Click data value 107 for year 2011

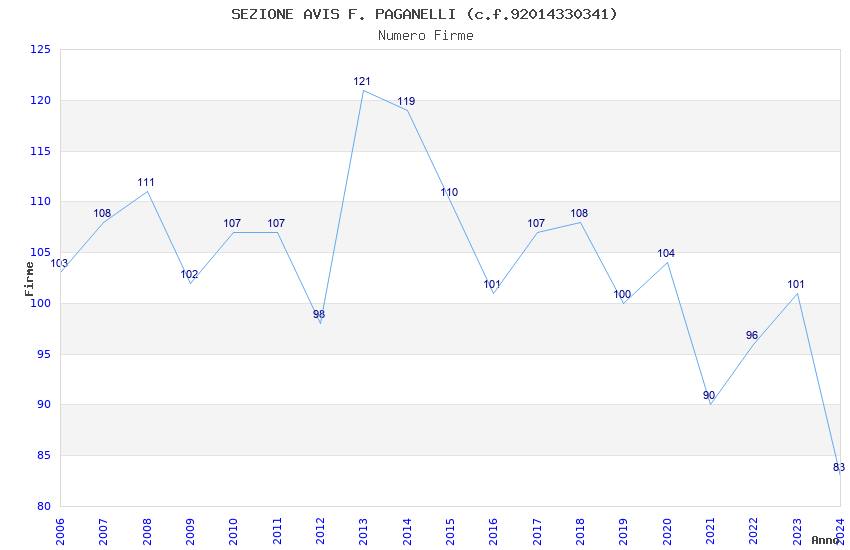[276, 223]
